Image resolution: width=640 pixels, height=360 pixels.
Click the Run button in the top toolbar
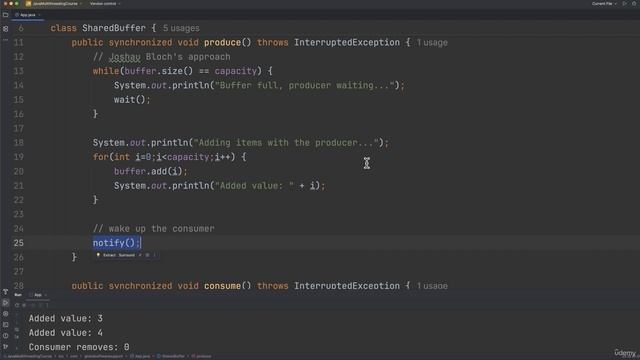tap(624, 4)
